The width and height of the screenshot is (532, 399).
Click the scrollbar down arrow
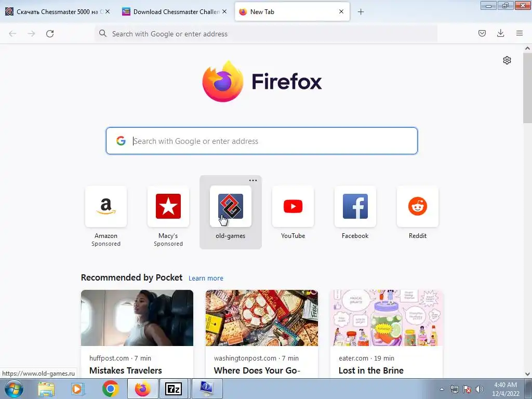[x=527, y=374]
